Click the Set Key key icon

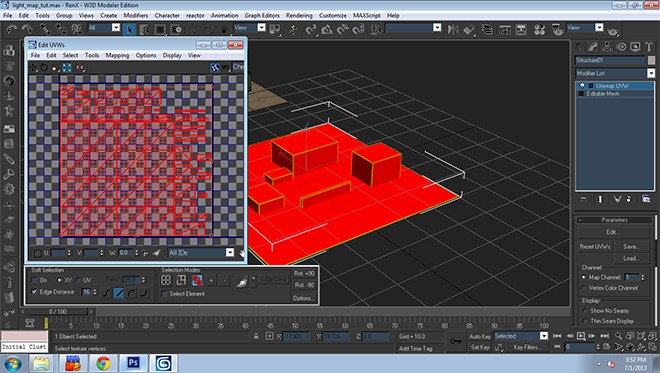pyautogui.click(x=455, y=341)
